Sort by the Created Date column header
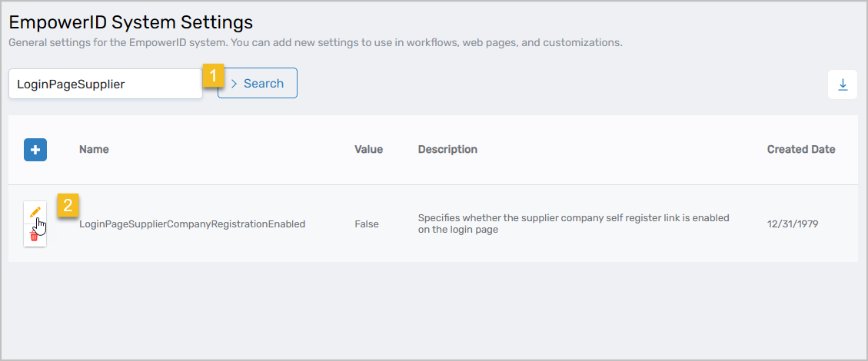Image resolution: width=868 pixels, height=361 pixels. (x=800, y=150)
